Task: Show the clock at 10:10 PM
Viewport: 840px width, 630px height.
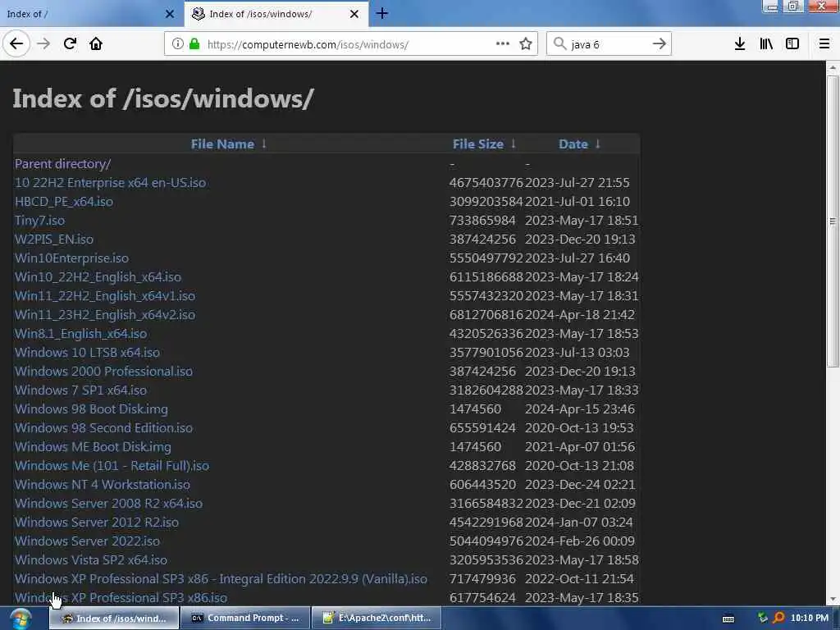Action: tap(810, 619)
